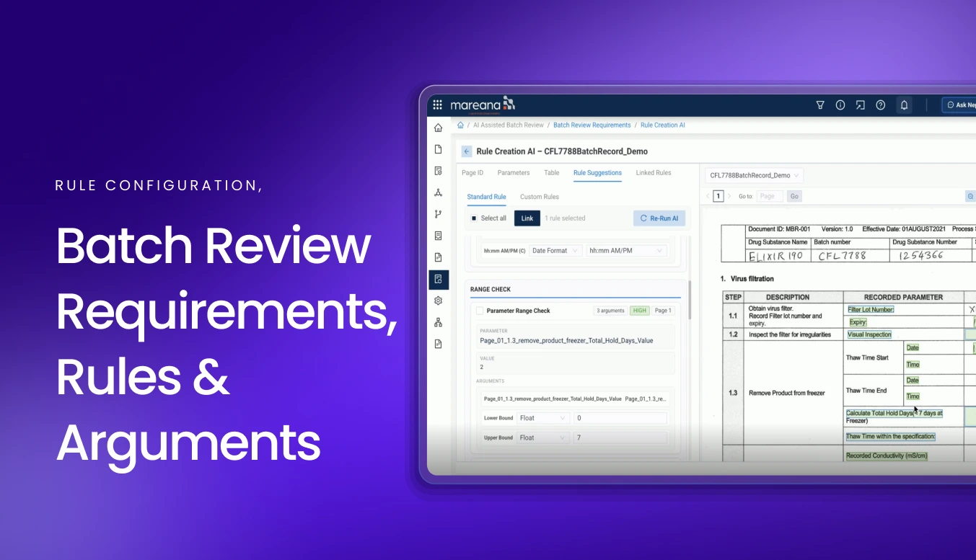
Task: Go to next page in document viewer
Action: tap(729, 196)
